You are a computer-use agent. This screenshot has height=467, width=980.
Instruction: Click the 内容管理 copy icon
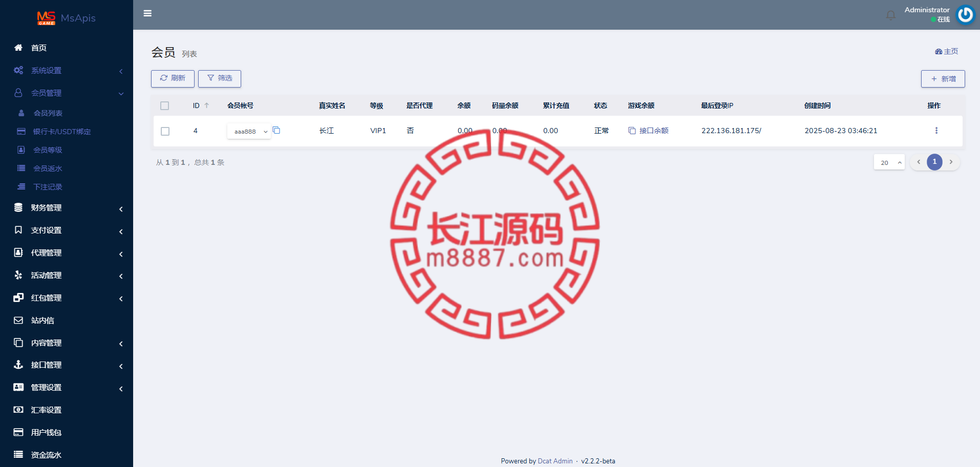(18, 343)
